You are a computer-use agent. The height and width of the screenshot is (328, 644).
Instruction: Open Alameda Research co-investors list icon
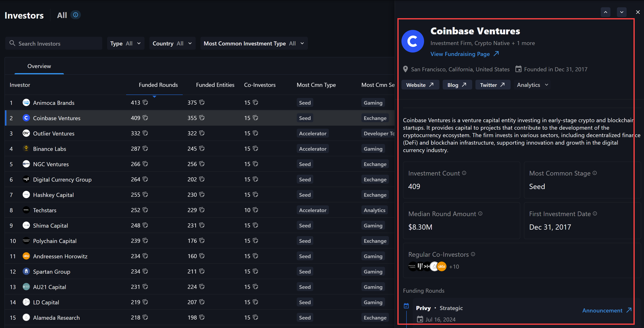pyautogui.click(x=255, y=317)
